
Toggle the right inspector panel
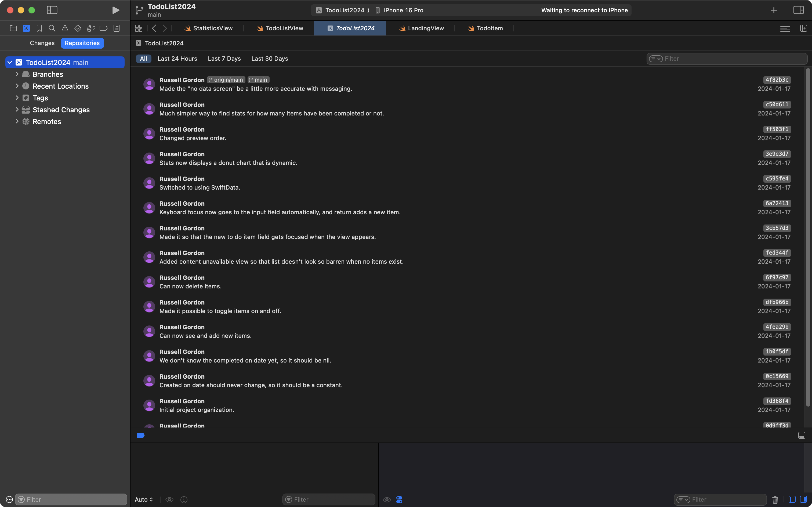point(798,10)
